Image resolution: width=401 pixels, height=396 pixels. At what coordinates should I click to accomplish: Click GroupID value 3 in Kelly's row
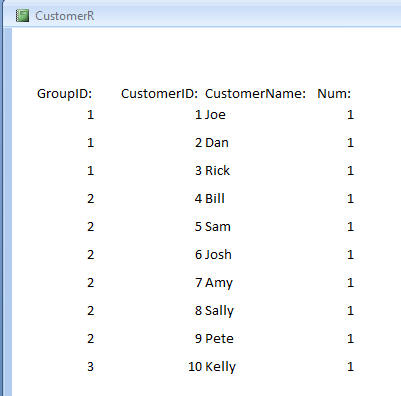coord(90,367)
